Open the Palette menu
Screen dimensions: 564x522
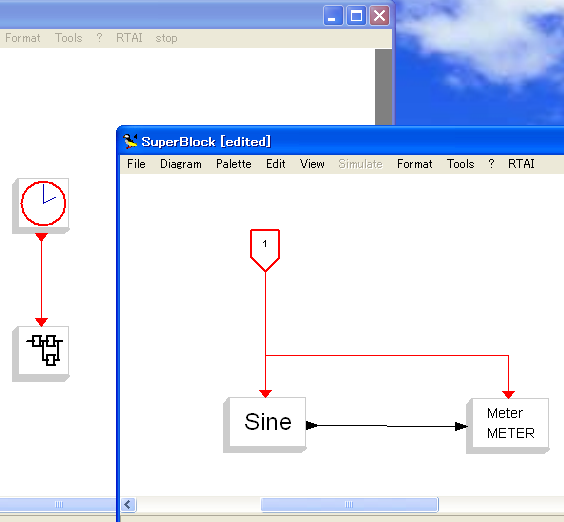click(x=233, y=164)
